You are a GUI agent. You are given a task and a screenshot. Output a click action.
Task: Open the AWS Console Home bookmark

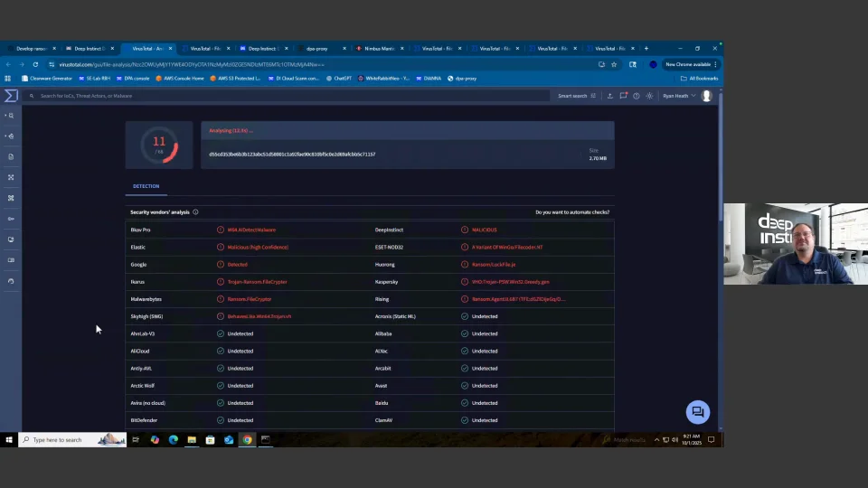point(180,79)
